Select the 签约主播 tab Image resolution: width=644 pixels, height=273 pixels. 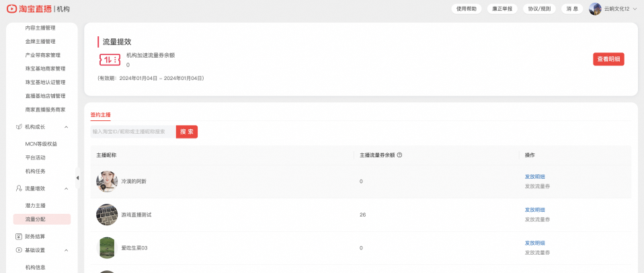click(x=101, y=115)
